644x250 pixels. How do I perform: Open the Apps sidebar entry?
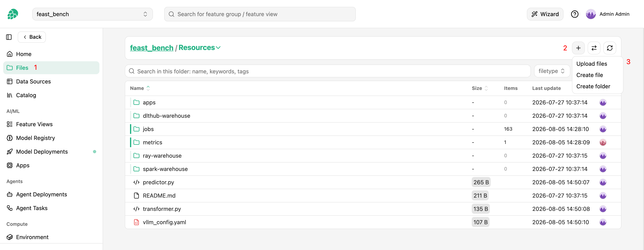click(x=51, y=165)
